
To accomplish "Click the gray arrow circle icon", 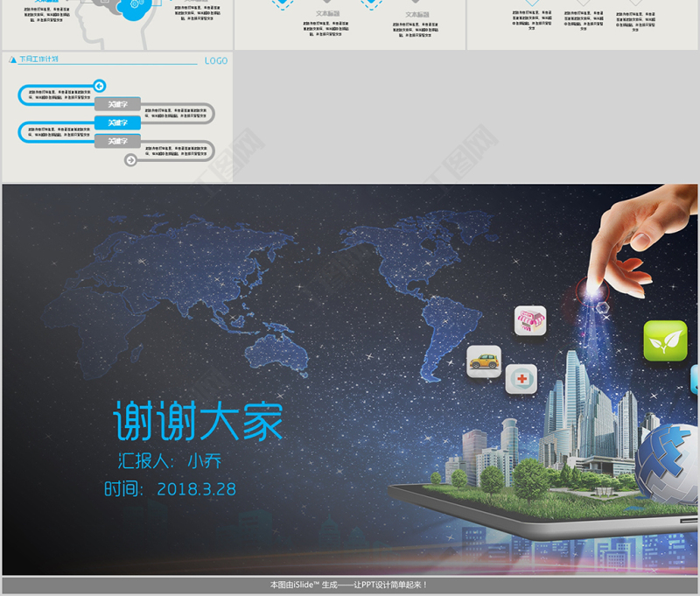I will click(x=131, y=159).
